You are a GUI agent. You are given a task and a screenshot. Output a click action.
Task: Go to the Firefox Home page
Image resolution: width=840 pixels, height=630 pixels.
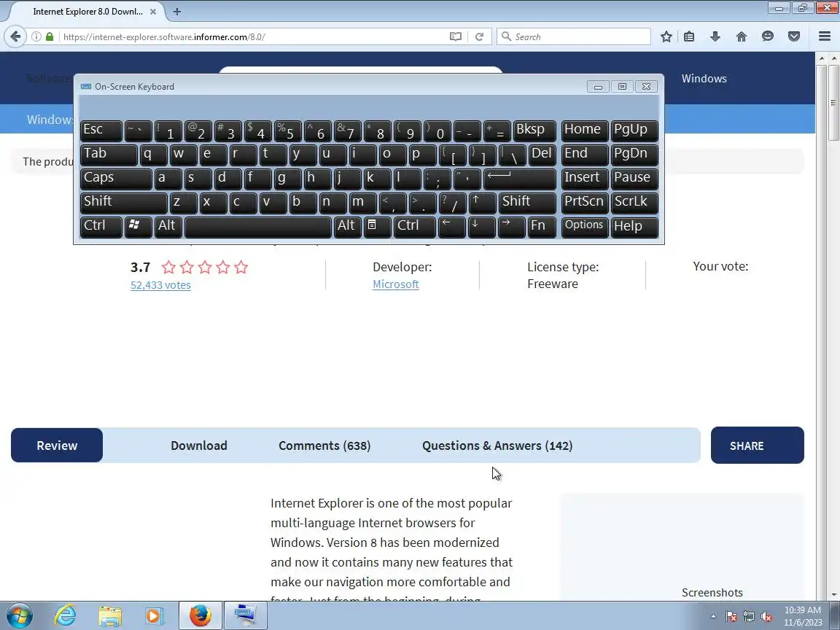pos(742,36)
